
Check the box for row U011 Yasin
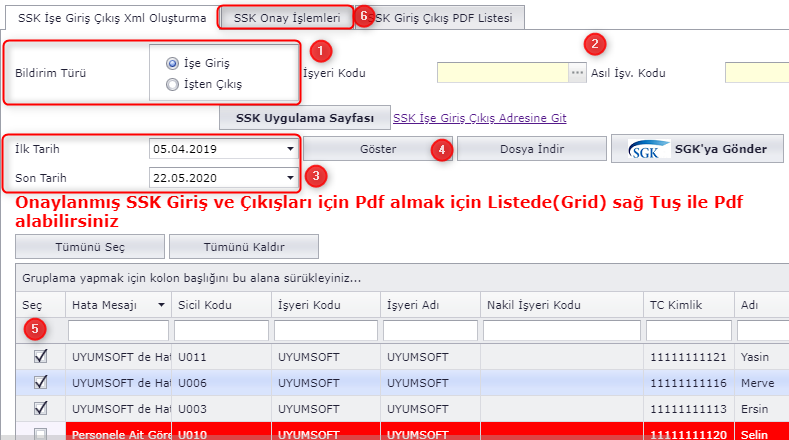click(39, 355)
